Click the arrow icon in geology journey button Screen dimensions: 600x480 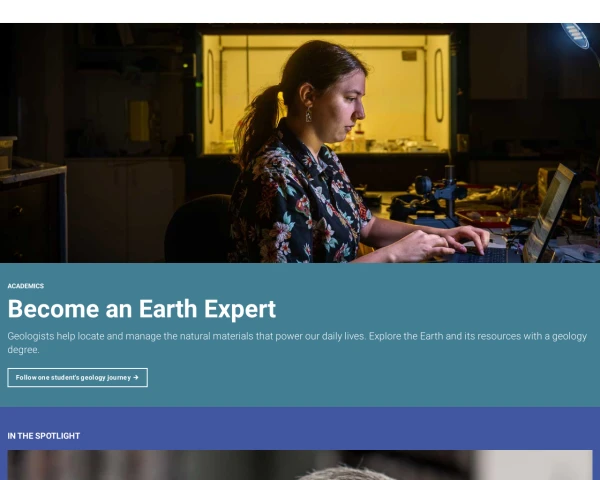[135, 377]
